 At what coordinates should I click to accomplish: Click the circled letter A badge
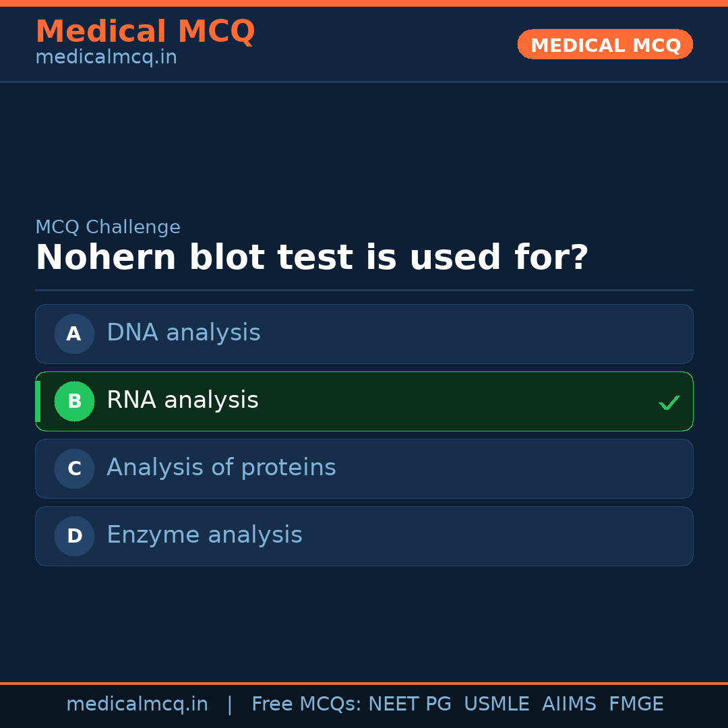point(74,334)
